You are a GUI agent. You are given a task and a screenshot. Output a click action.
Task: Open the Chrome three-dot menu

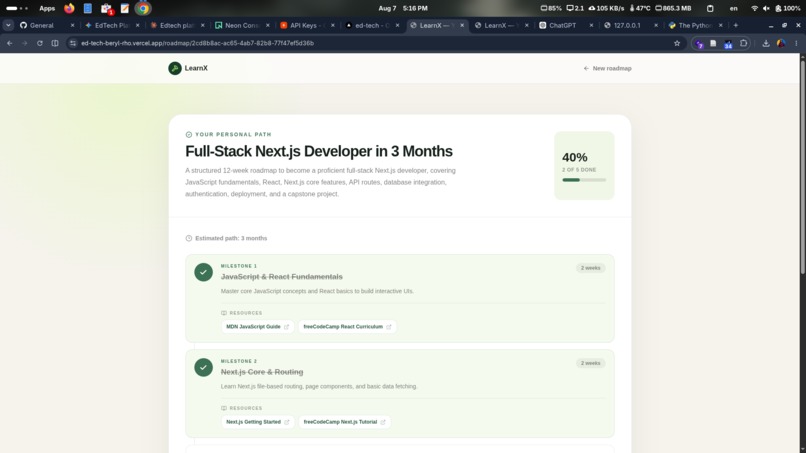click(x=796, y=43)
